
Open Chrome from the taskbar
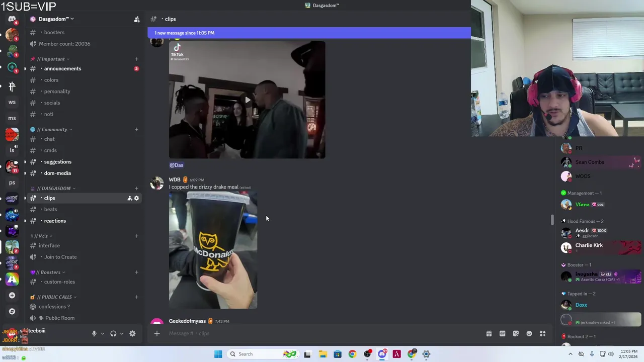(352, 354)
